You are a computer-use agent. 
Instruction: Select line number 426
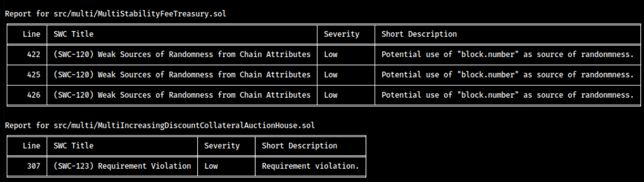(34, 95)
